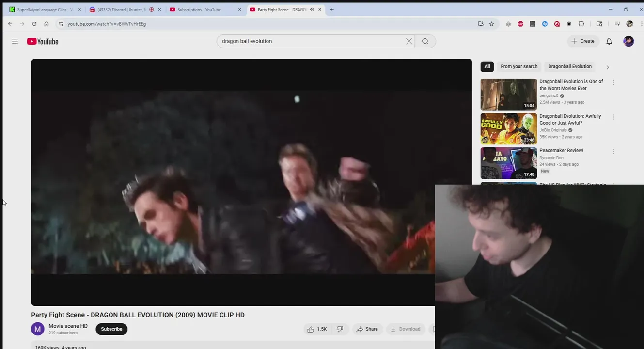Share the video
The image size is (644, 349).
[367, 329]
